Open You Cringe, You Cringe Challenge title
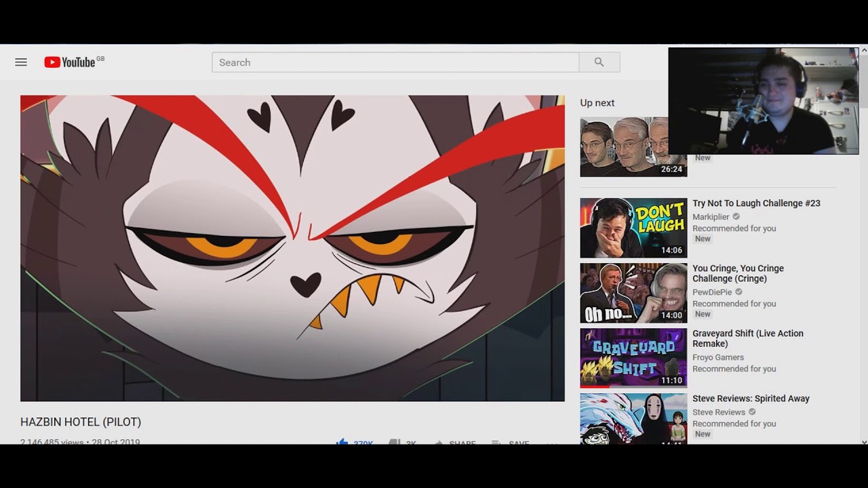The image size is (868, 488). point(738,273)
